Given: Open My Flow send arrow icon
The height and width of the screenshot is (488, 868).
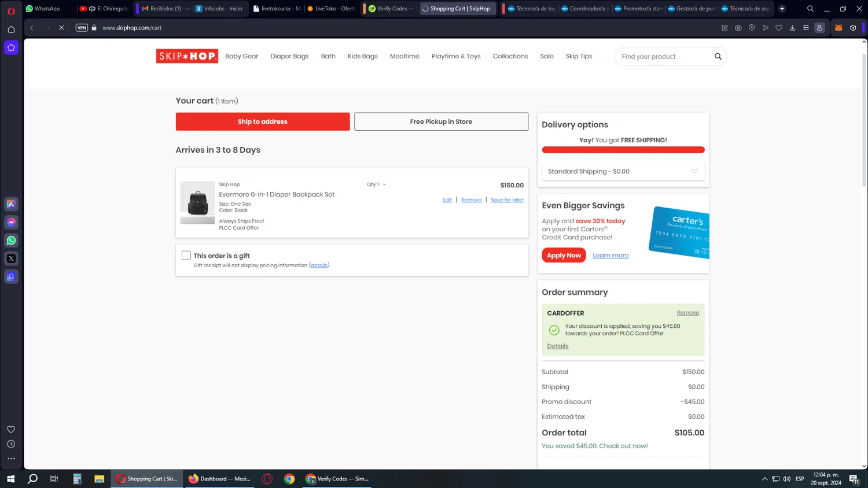Looking at the screenshot, I should tap(766, 28).
